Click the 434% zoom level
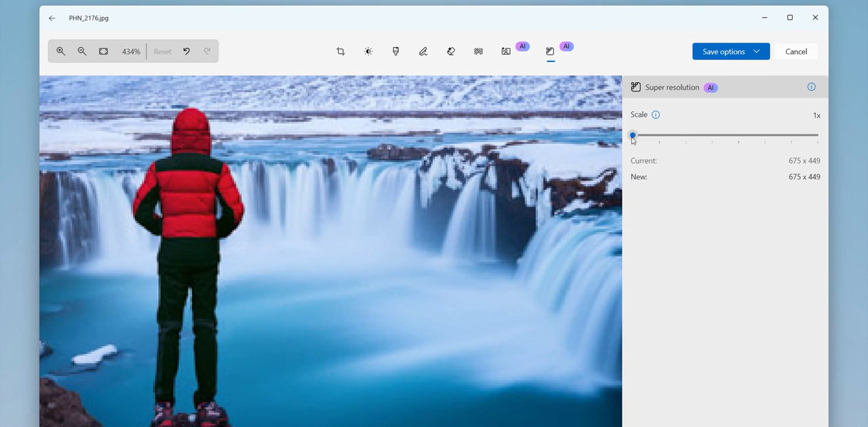 pos(131,52)
